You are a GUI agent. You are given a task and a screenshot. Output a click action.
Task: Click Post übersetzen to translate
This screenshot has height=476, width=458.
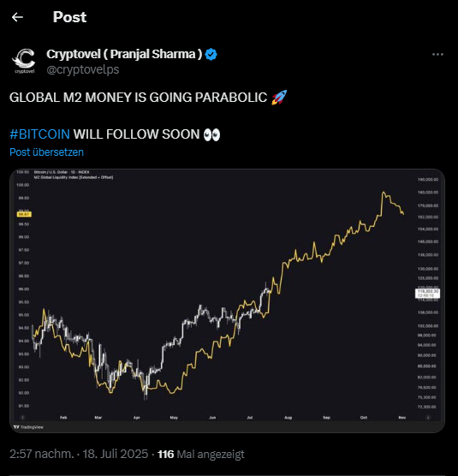point(47,152)
